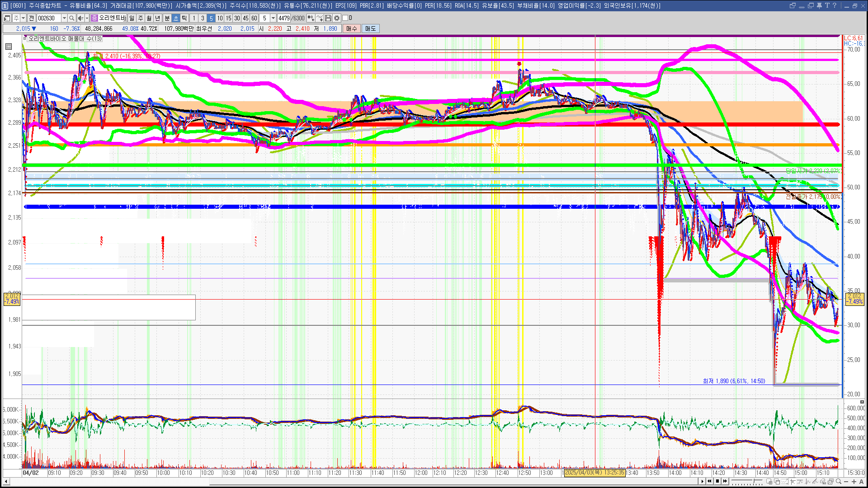Viewport: 868px width, 488px height.
Task: Switch chart to 분 (minute) period
Action: pyautogui.click(x=167, y=18)
